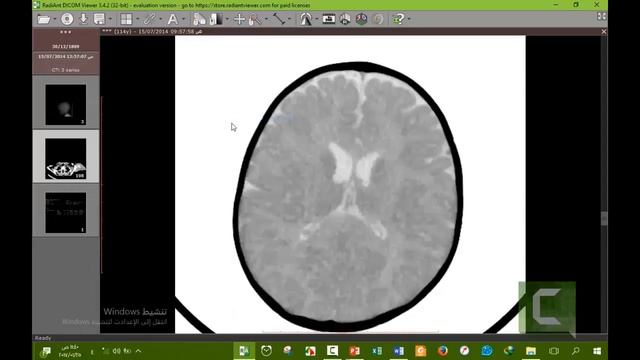Expand dropdown arrow beside zoom tool

pyautogui.click(x=266, y=19)
